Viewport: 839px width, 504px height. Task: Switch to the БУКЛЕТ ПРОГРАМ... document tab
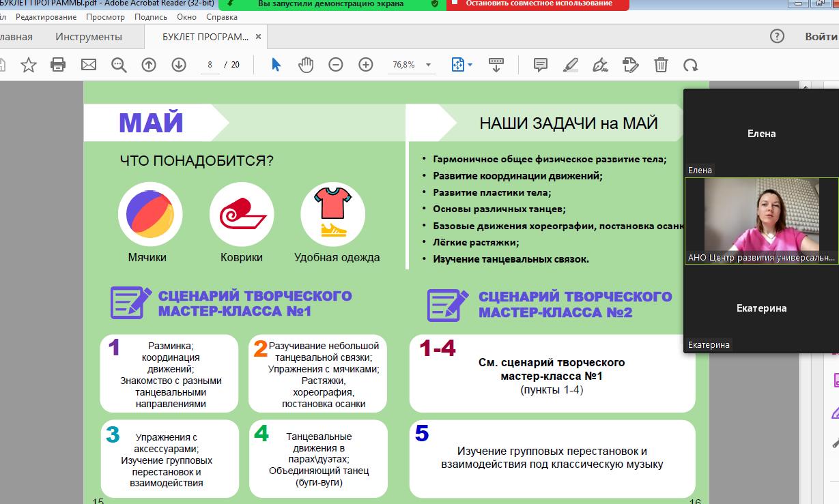click(205, 36)
